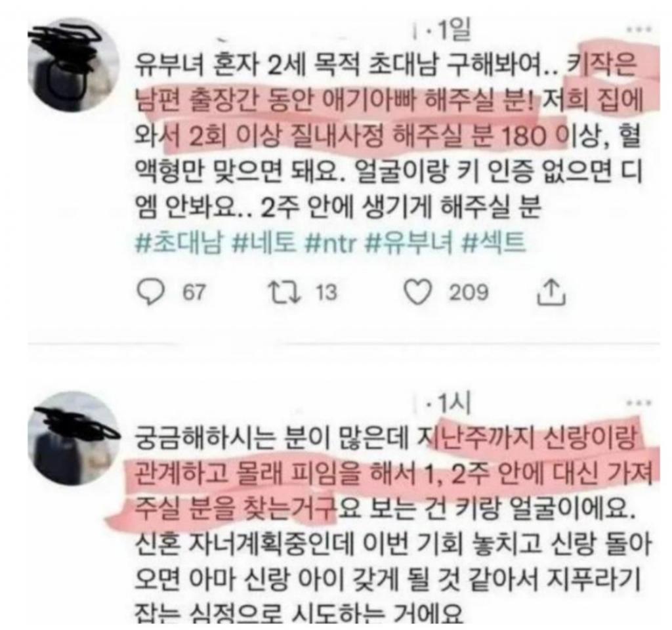Open three-dot more menu on second tweet

pos(639,403)
